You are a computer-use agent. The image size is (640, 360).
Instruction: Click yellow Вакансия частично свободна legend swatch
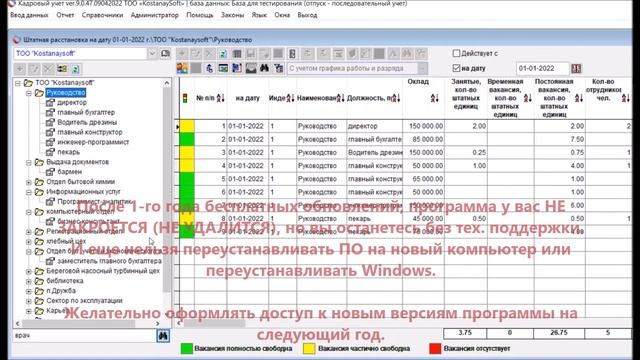pos(309,349)
